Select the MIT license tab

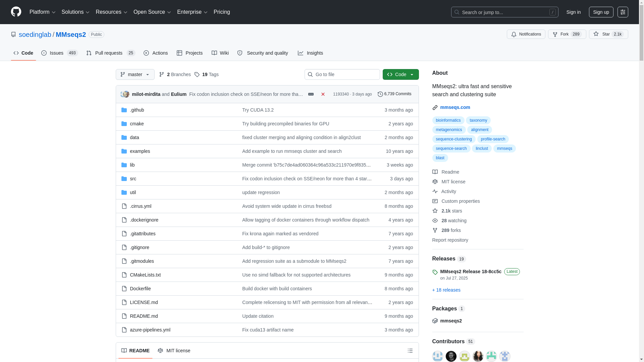click(174, 351)
